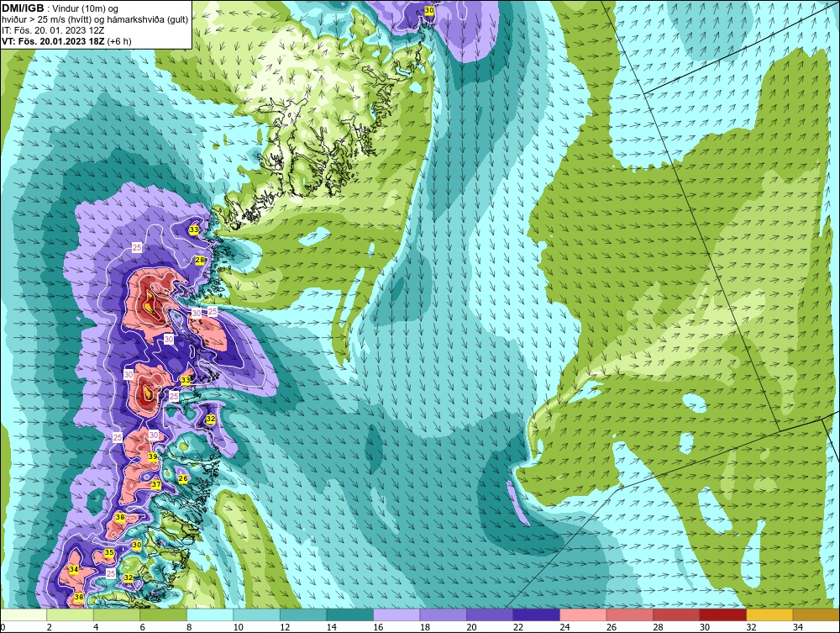The image size is (840, 633).
Task: Click the '24' value on the legend scale
Action: click(564, 627)
